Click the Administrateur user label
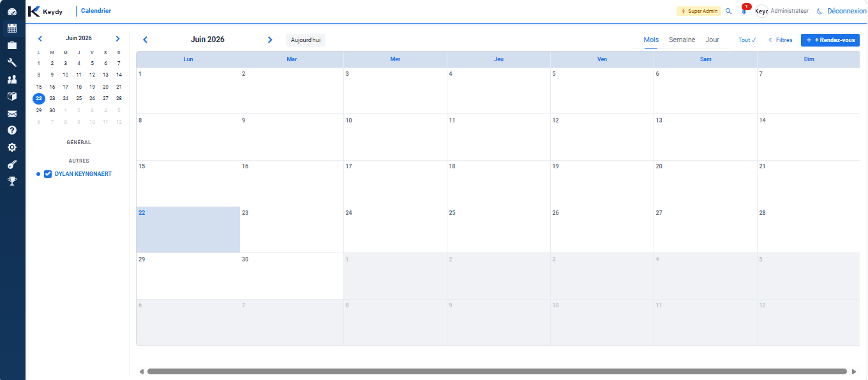 pos(789,11)
